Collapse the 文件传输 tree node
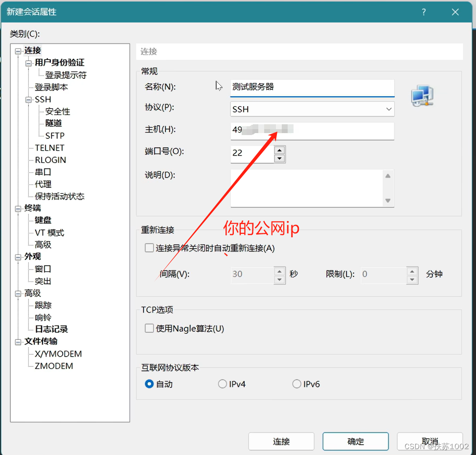Screen dimensions: 476x455 click(x=18, y=342)
